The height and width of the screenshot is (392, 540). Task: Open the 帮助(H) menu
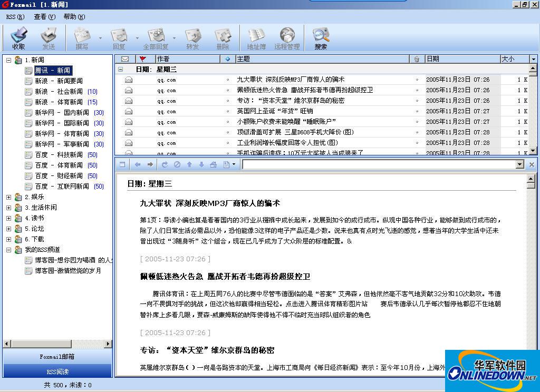(x=74, y=17)
